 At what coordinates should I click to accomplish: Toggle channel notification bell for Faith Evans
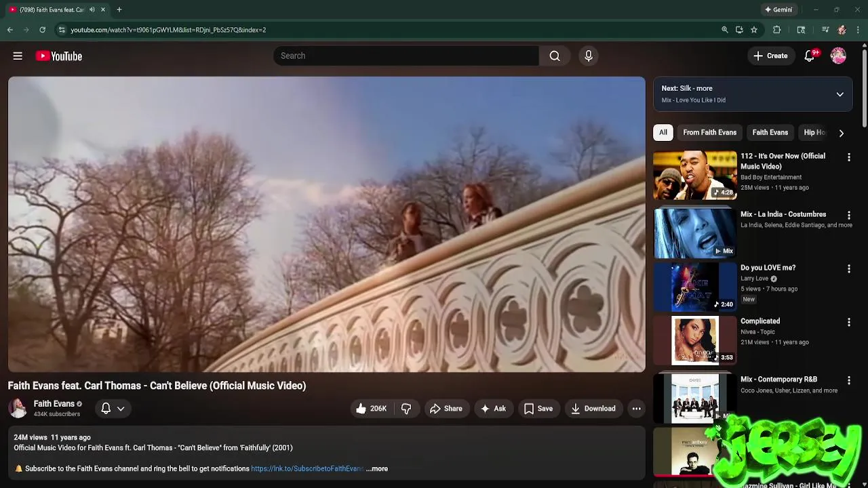[x=106, y=408]
